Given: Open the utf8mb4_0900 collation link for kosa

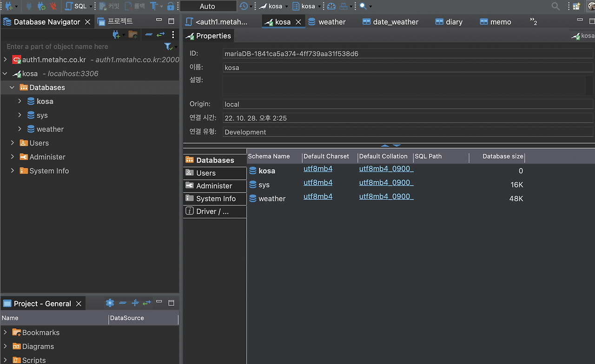Looking at the screenshot, I should click(386, 168).
